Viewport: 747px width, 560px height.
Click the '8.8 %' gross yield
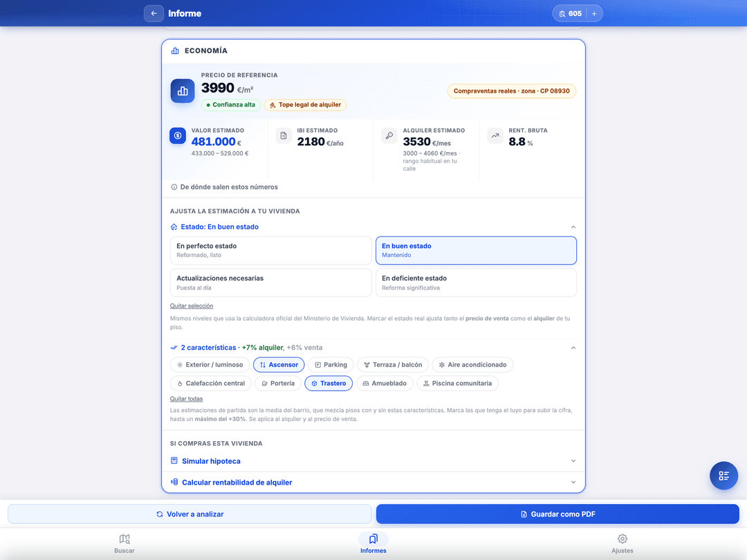coord(521,142)
